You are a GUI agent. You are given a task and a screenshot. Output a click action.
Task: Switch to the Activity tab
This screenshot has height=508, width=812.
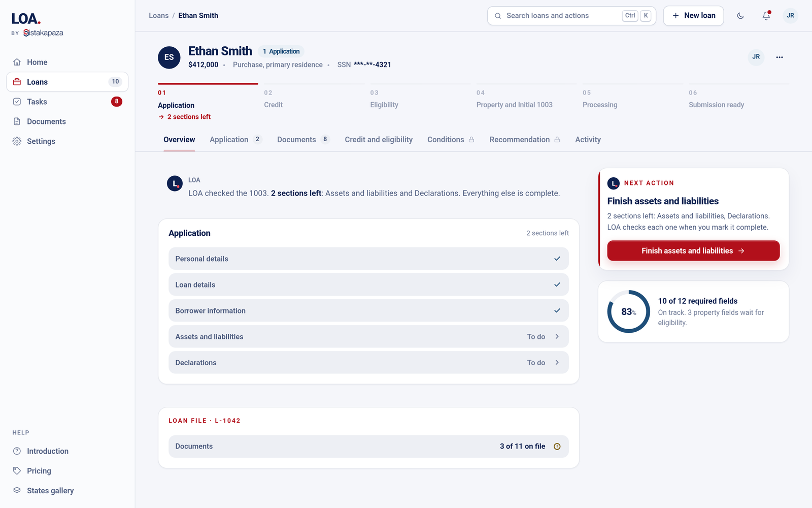click(588, 140)
